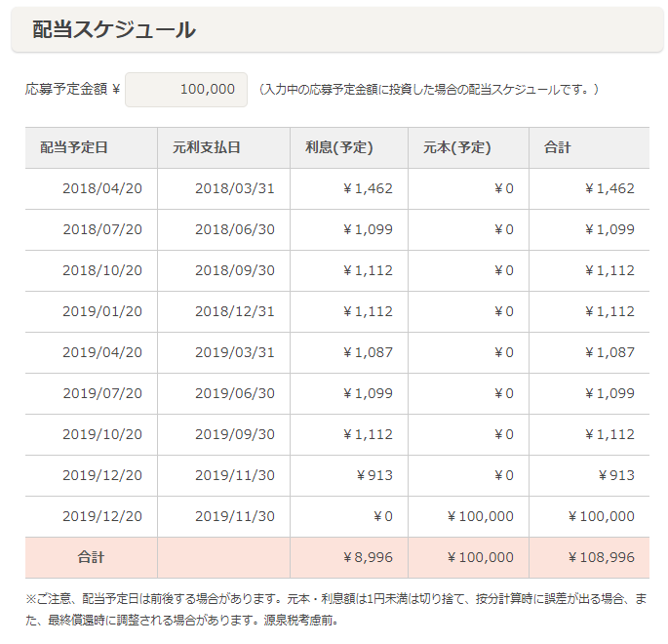668x644 pixels.
Task: Click ¥100,000 principal in the 2019/12/20 row
Action: [480, 516]
